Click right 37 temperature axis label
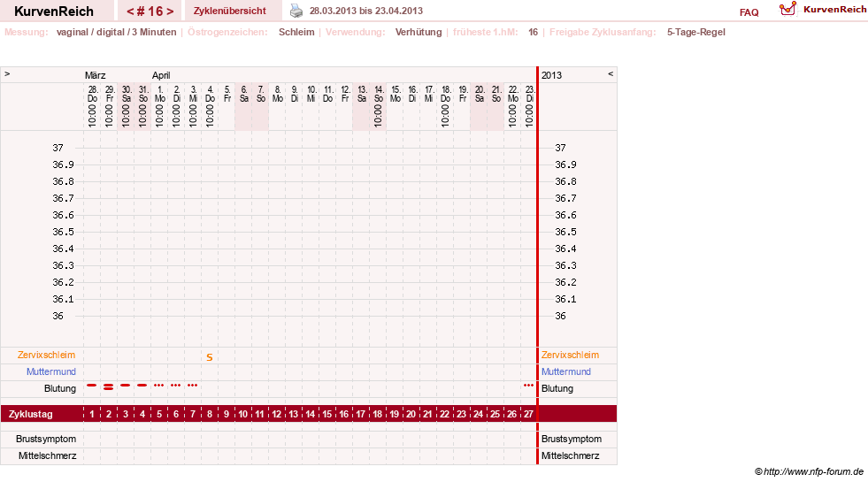868x482 pixels. [x=560, y=148]
